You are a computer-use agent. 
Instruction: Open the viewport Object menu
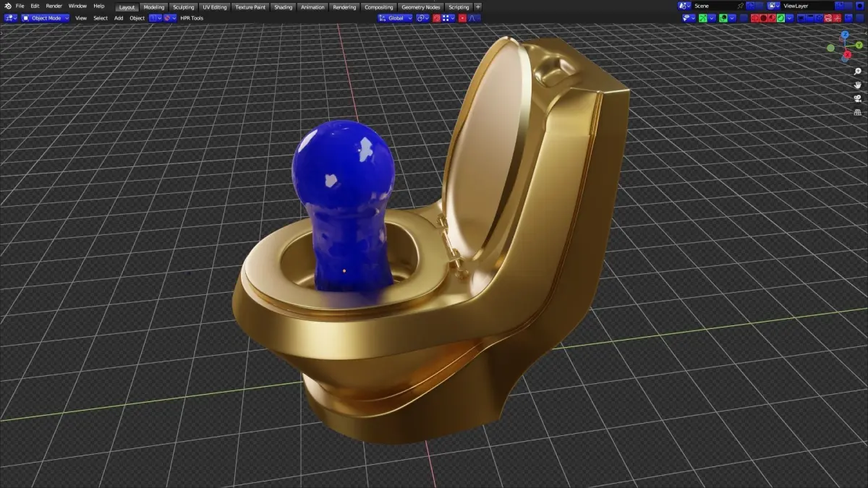coord(137,18)
